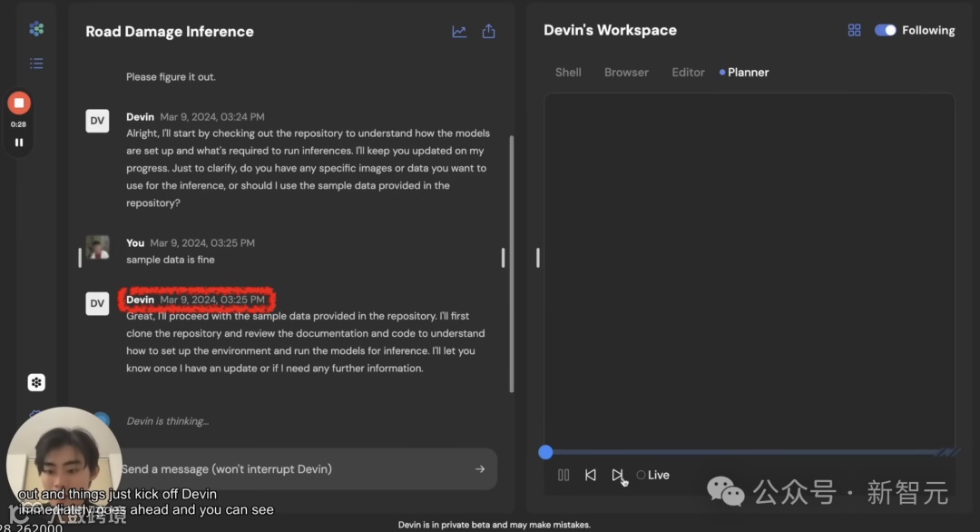Share the Road Damage Inference session
Image resolution: width=980 pixels, height=532 pixels.
click(489, 31)
